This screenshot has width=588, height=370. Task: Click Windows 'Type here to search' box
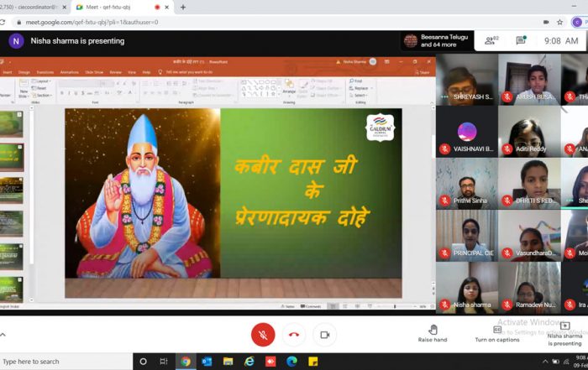[x=66, y=362]
